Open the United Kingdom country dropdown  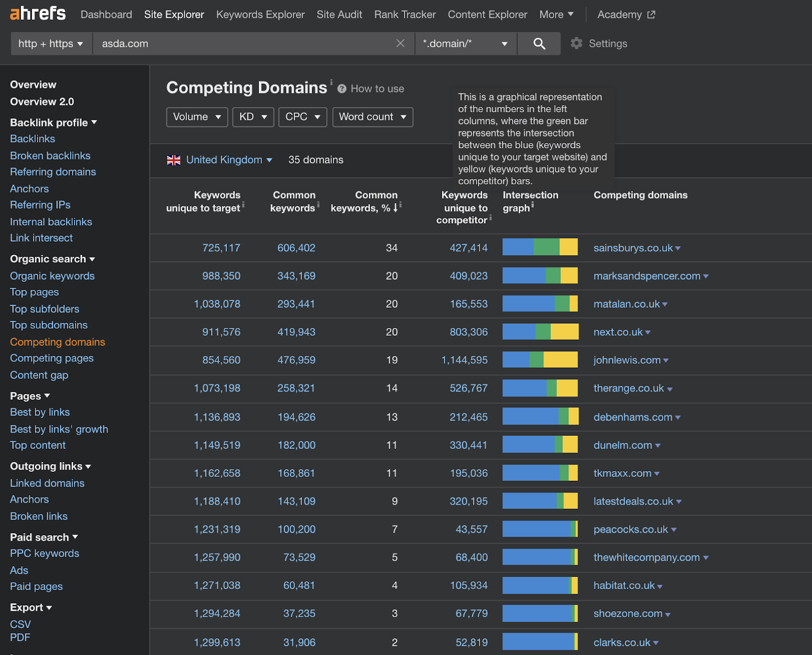coord(229,160)
